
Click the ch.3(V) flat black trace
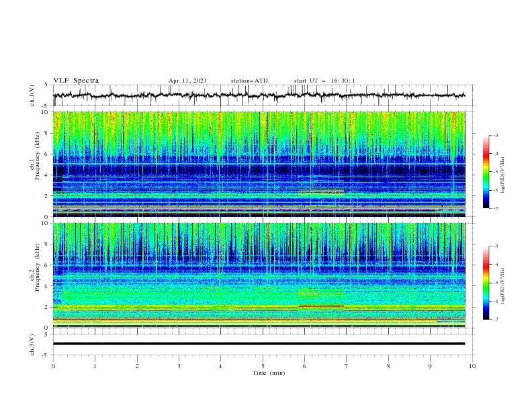pyautogui.click(x=259, y=344)
